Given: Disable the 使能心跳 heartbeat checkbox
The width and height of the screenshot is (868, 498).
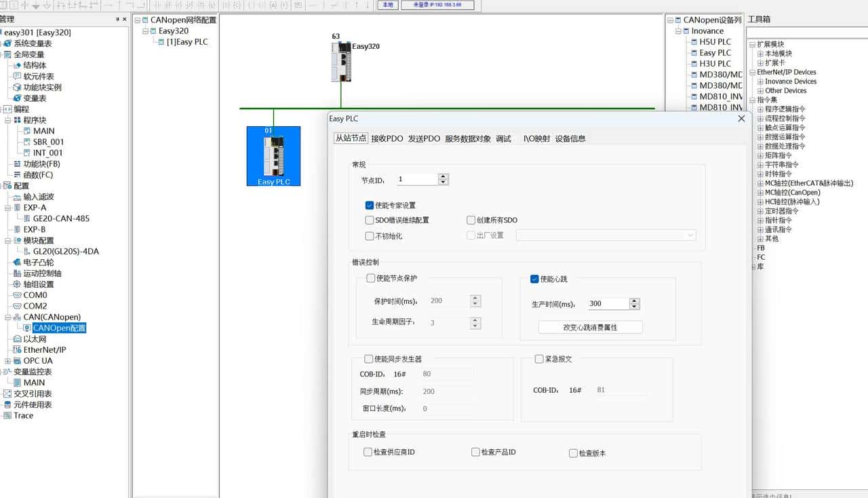Looking at the screenshot, I should (535, 279).
